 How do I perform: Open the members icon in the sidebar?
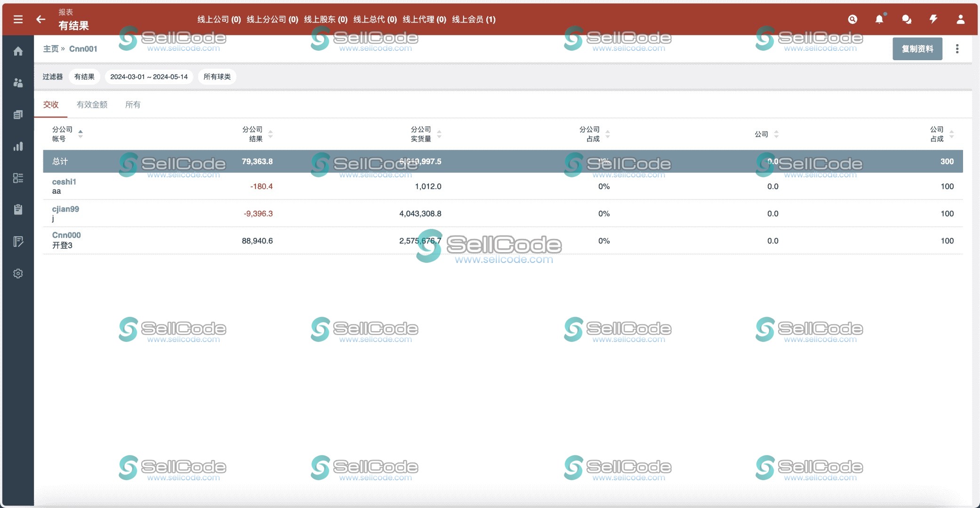point(18,82)
